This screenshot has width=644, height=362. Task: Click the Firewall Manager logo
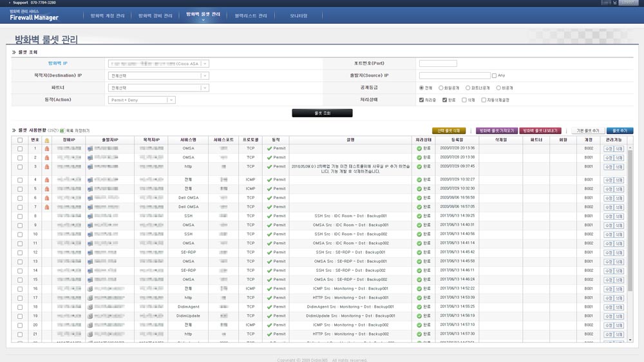(x=34, y=15)
